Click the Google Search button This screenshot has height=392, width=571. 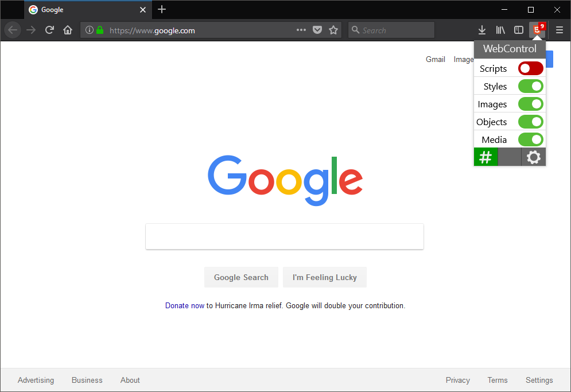tap(241, 277)
